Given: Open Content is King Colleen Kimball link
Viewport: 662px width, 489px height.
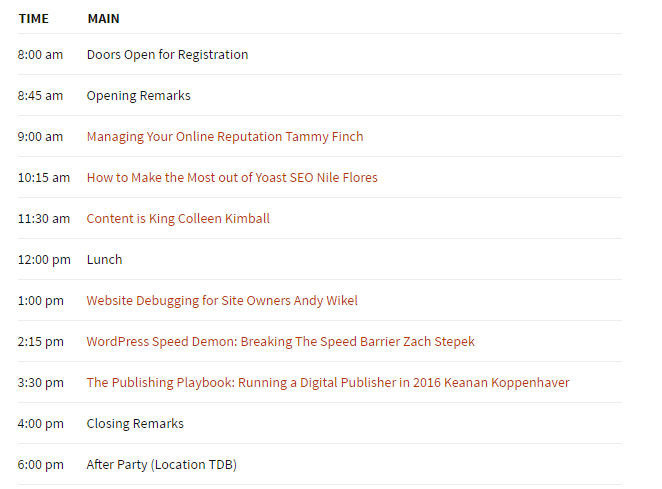Looking at the screenshot, I should coord(178,219).
